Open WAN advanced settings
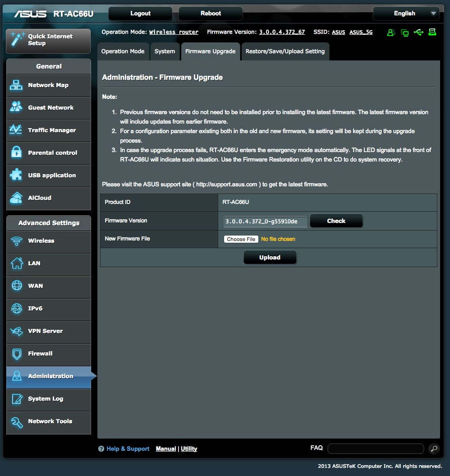This screenshot has width=450, height=476. tap(49, 286)
